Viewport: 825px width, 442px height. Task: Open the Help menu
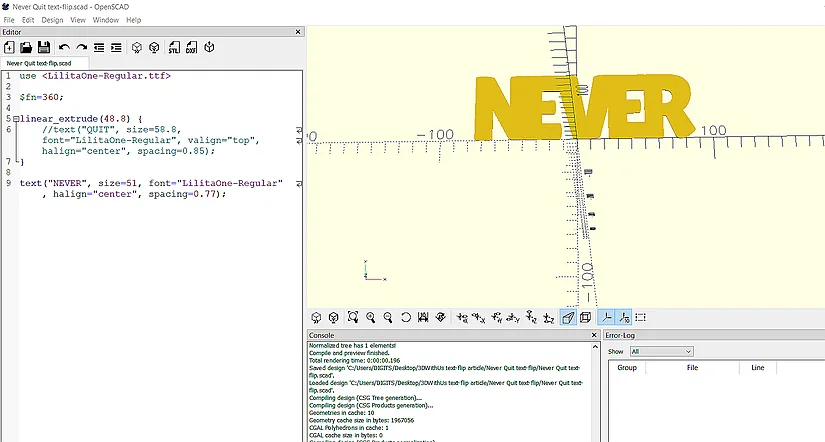134,20
